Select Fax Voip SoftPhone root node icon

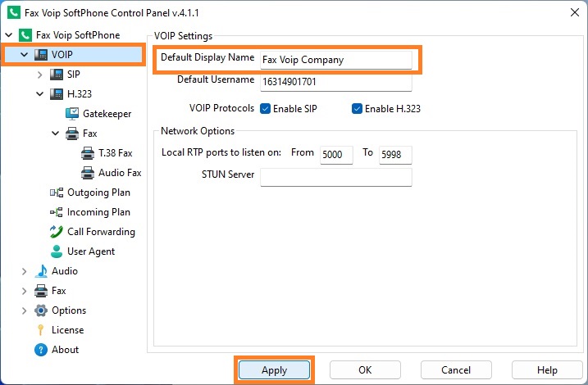(25, 35)
